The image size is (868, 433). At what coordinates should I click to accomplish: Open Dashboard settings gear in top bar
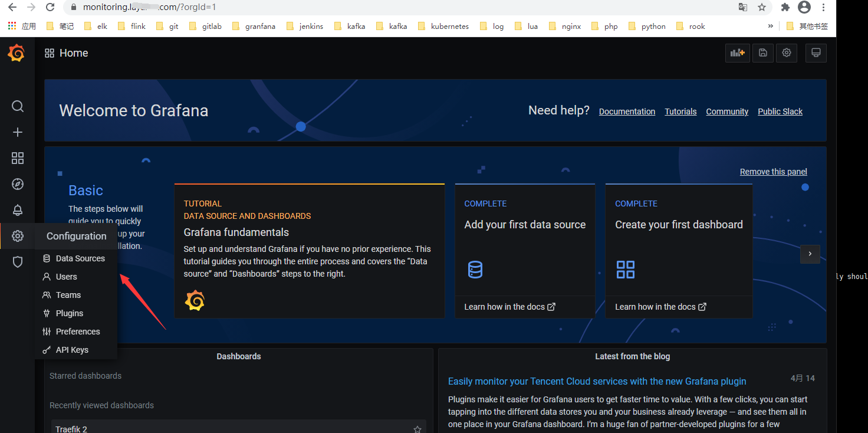point(787,53)
